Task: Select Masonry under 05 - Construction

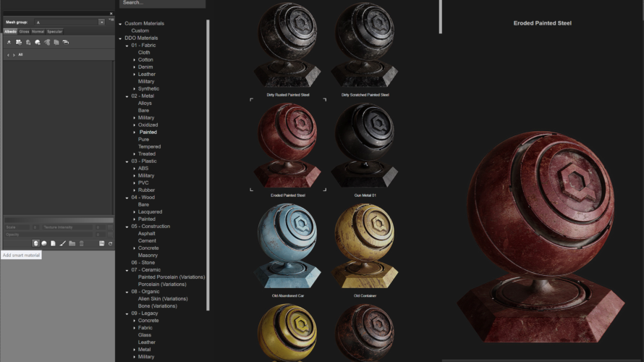Action: [x=148, y=256]
